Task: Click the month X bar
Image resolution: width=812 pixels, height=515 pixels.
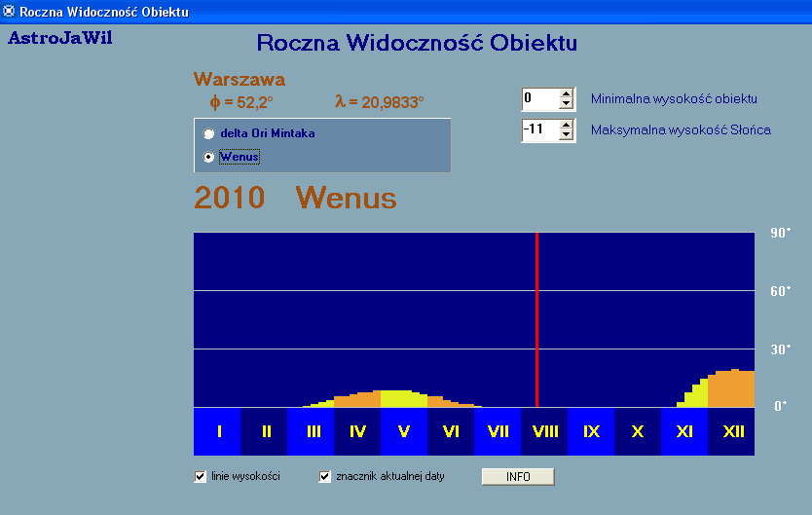Action: [638, 431]
